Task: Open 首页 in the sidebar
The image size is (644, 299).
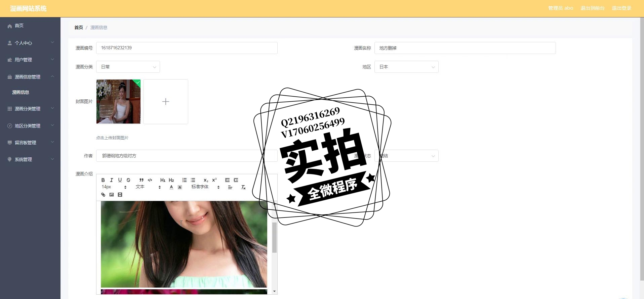Action: [30, 26]
